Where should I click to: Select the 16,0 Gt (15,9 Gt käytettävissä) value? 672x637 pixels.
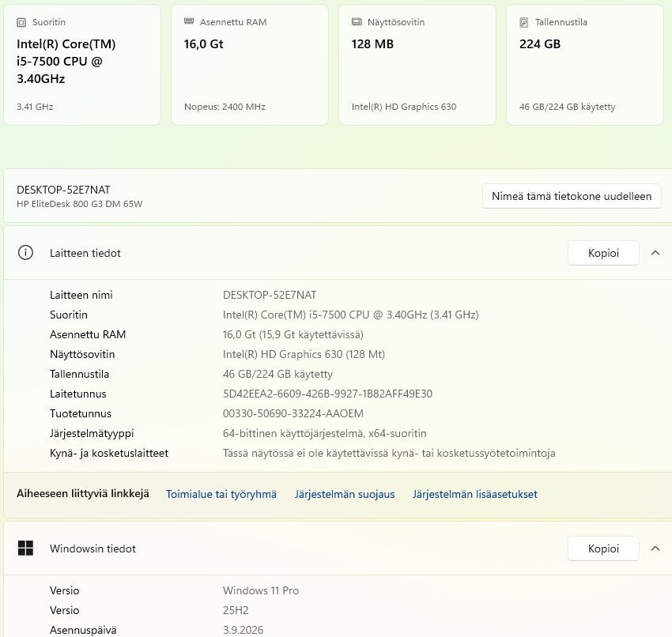(293, 334)
